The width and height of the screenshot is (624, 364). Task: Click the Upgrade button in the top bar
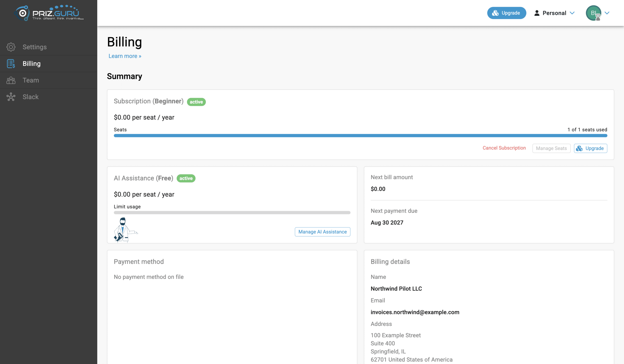506,13
